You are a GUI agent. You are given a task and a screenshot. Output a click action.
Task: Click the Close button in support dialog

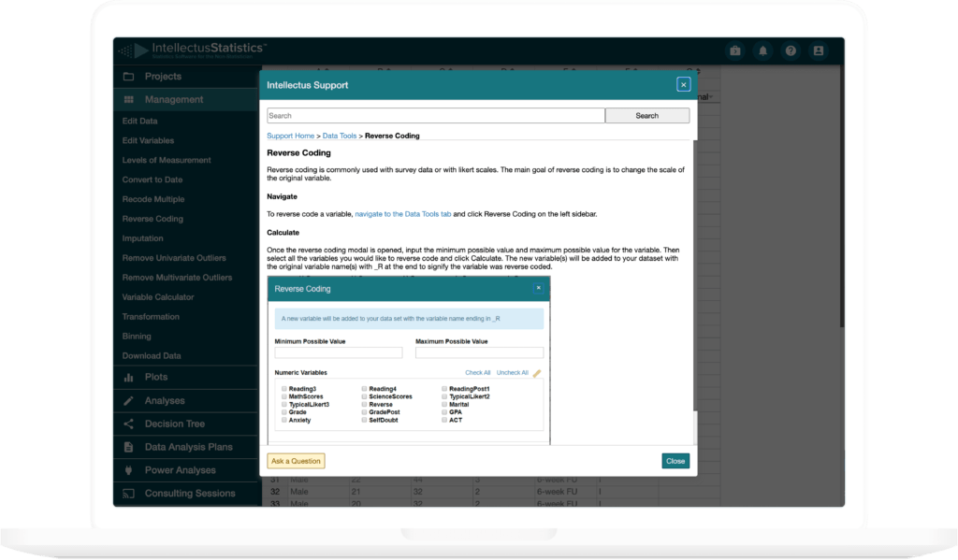pos(675,461)
